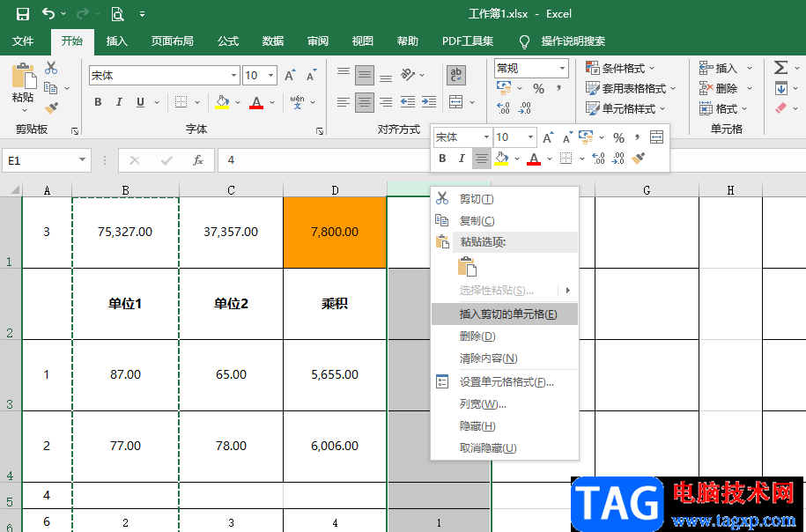This screenshot has height=532, width=806.
Task: Increase decimal places in ribbon
Action: click(x=503, y=108)
